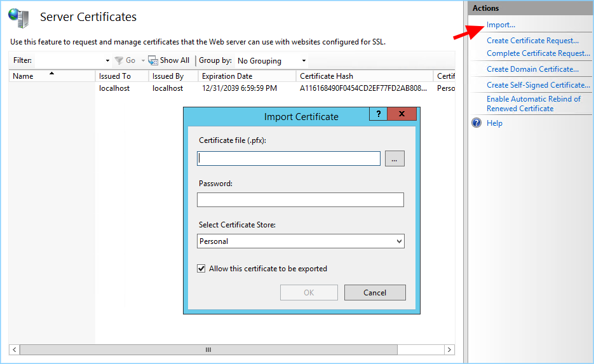This screenshot has height=364, width=594.
Task: Close the Import Certificate dialog
Action: (402, 114)
